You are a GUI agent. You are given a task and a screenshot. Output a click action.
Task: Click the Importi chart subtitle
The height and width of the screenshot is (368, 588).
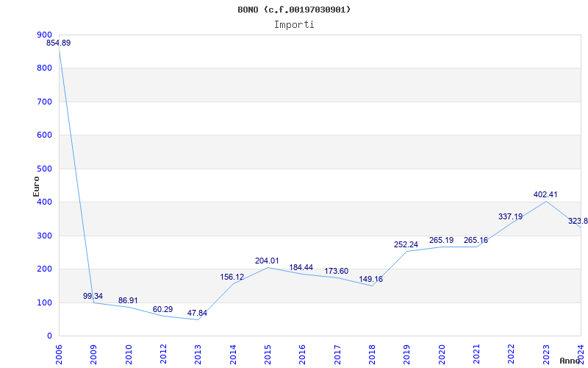click(294, 25)
